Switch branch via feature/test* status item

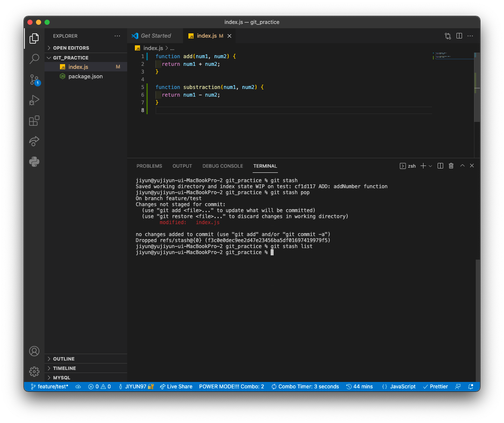50,387
